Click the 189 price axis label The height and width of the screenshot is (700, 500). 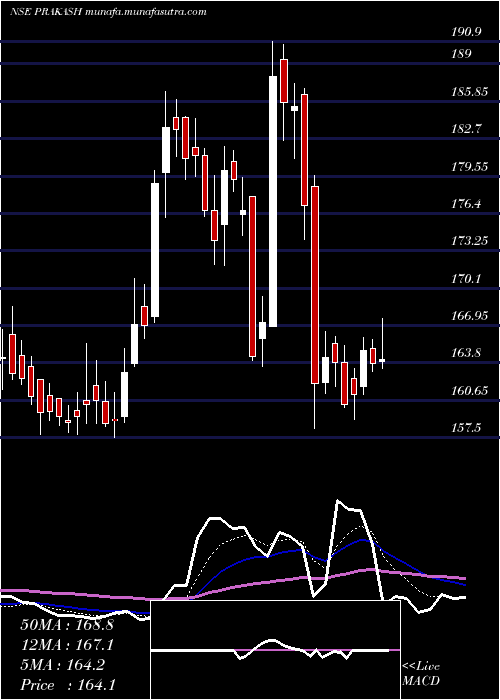coord(462,54)
